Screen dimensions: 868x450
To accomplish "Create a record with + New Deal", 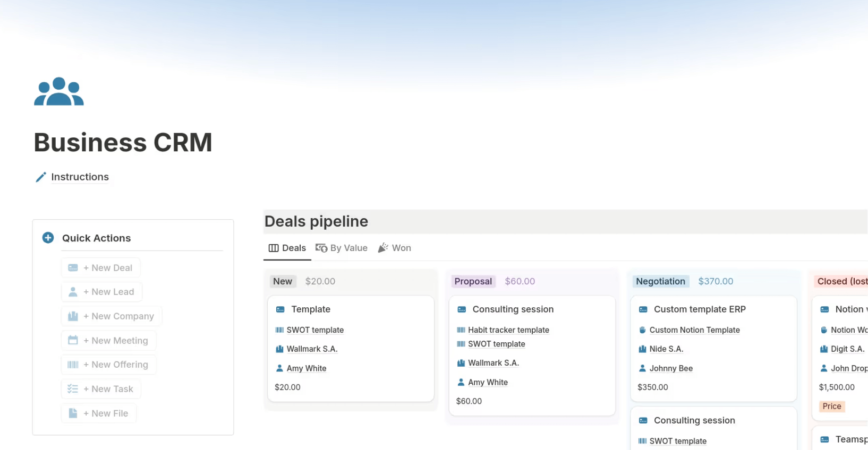I will point(101,268).
